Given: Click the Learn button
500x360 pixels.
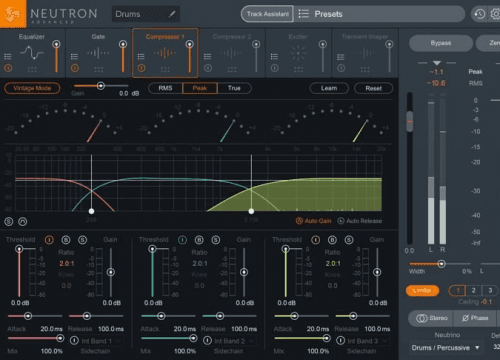Looking at the screenshot, I should pyautogui.click(x=329, y=88).
